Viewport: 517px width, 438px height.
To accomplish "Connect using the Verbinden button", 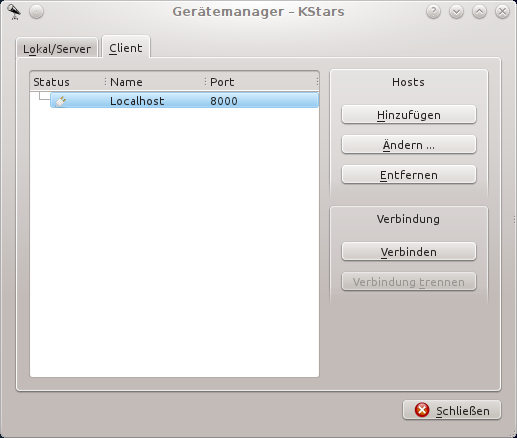I will click(x=409, y=252).
